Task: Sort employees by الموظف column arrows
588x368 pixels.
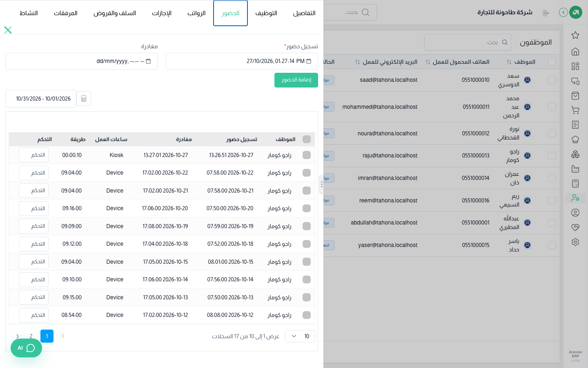Action: coord(509,62)
